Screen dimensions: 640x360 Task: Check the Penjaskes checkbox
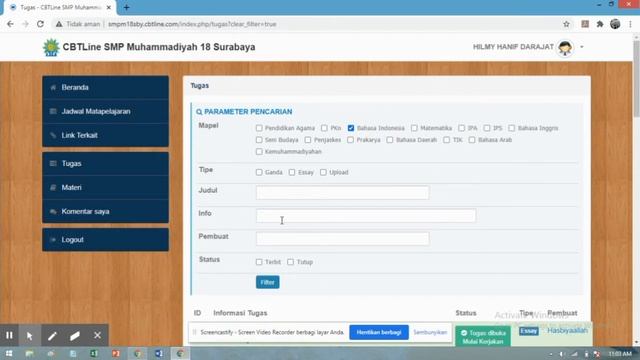308,140
